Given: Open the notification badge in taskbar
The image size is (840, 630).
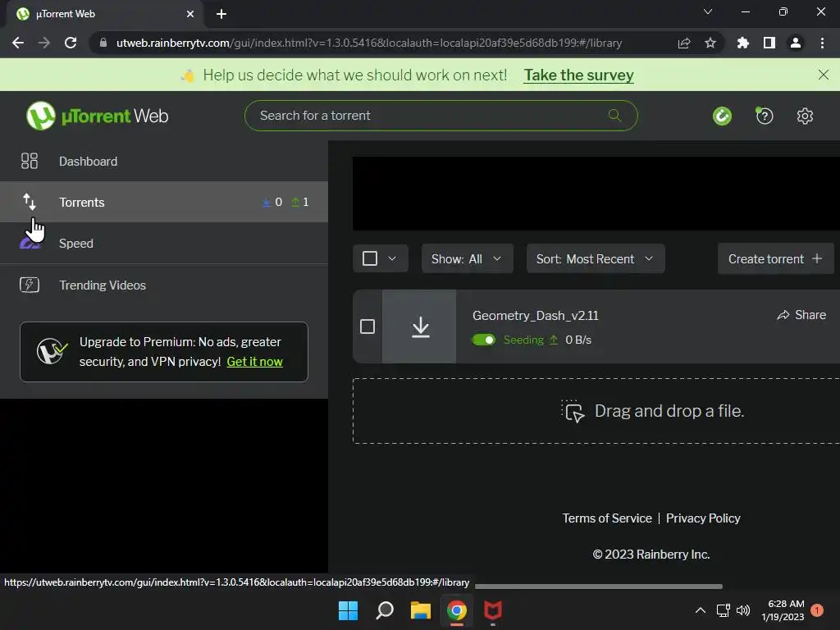Looking at the screenshot, I should click(817, 610).
